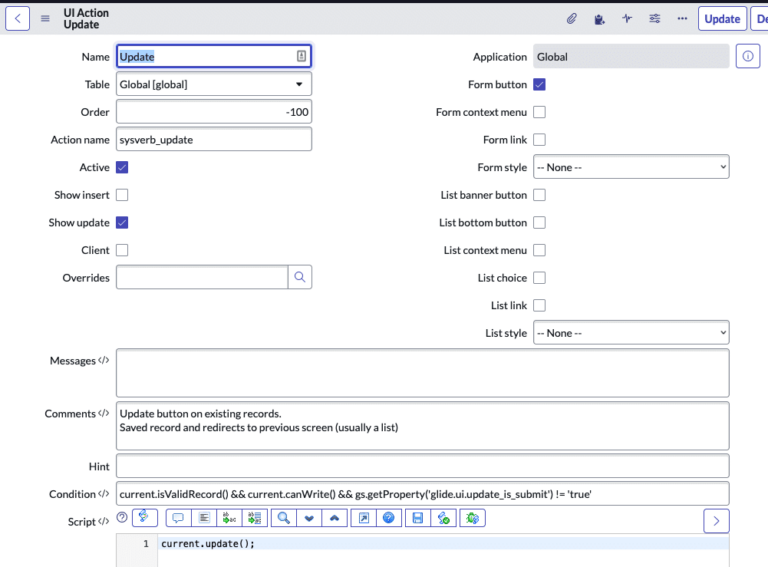Check the Client checkbox
The width and height of the screenshot is (768, 567).
pyautogui.click(x=122, y=250)
